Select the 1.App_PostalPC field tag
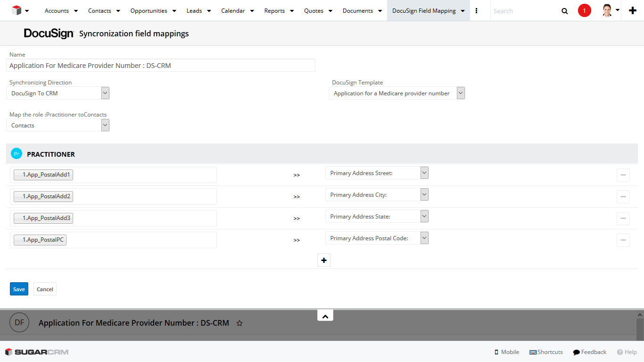 [x=40, y=240]
